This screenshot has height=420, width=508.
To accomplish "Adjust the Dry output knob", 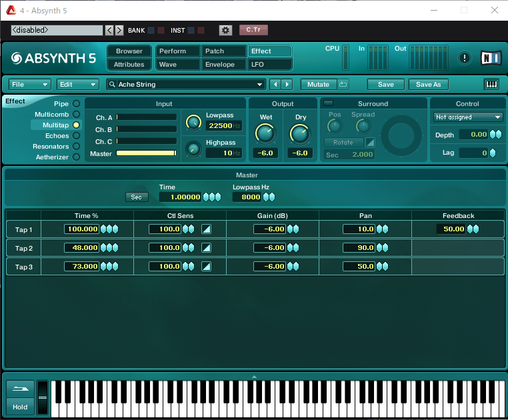I will [300, 133].
